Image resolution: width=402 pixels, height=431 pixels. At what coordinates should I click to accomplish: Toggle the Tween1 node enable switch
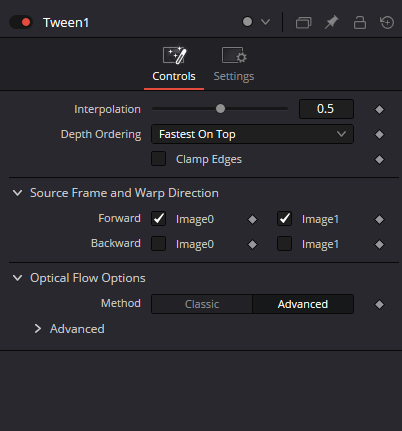coord(21,22)
